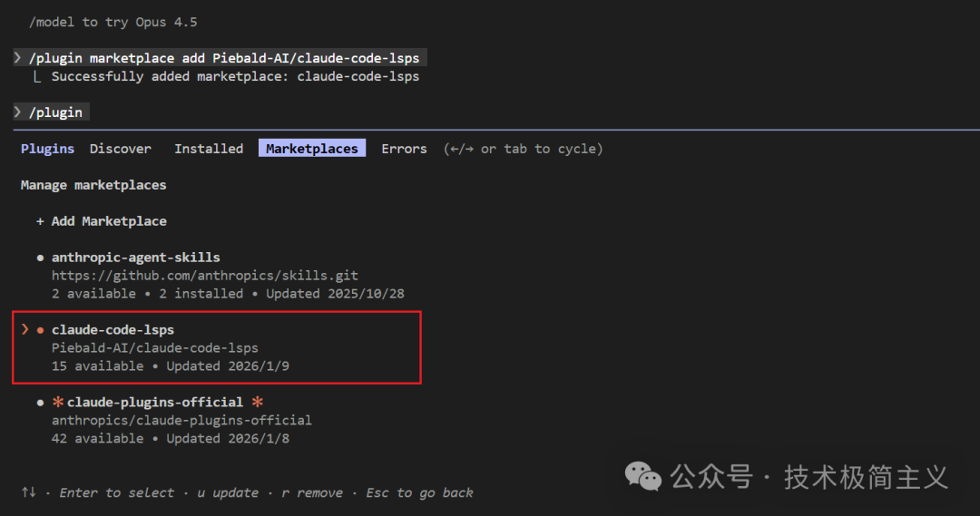
Task: Click the Piebald-AI/claude-code-lsps source line under the marketplace name
Action: (x=155, y=348)
